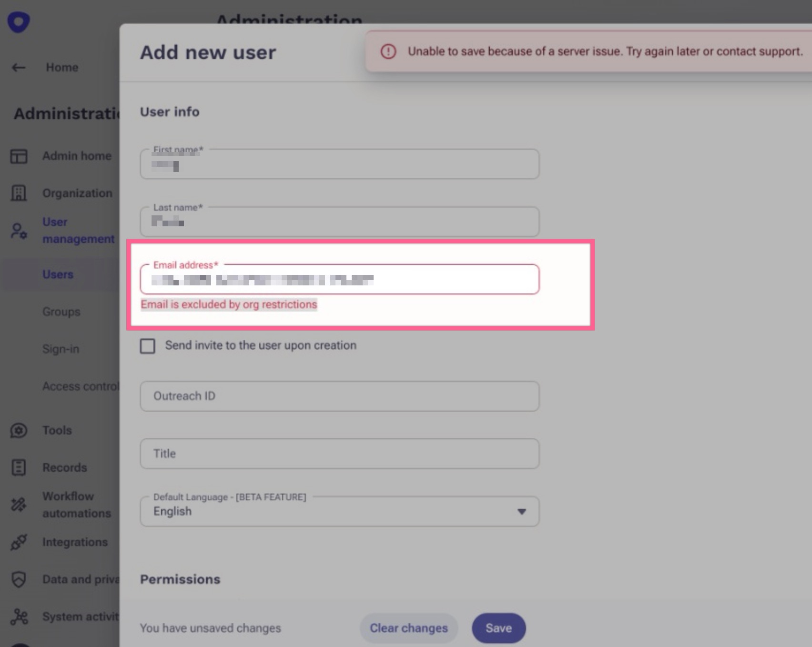This screenshot has width=812, height=647.
Task: Open Workflow automations
Action: (x=76, y=505)
